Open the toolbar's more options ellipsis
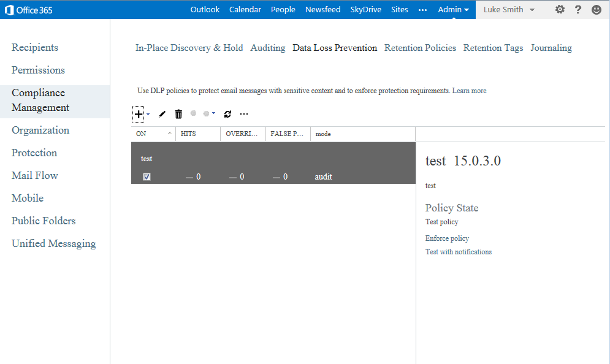Screen dimensions: 610x364 pos(244,114)
